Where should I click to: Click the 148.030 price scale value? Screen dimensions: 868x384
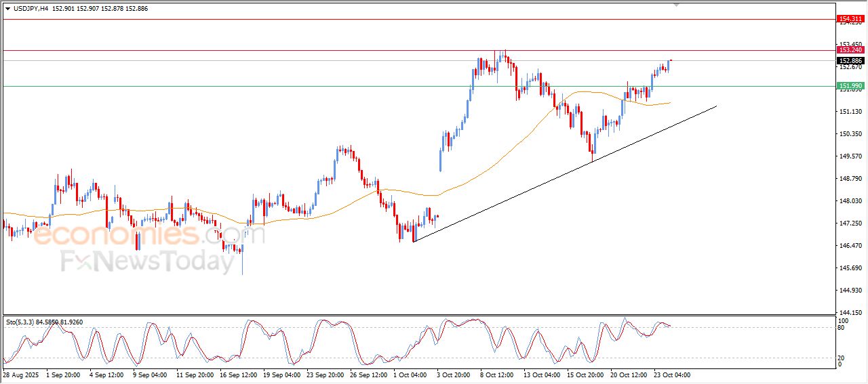point(850,201)
